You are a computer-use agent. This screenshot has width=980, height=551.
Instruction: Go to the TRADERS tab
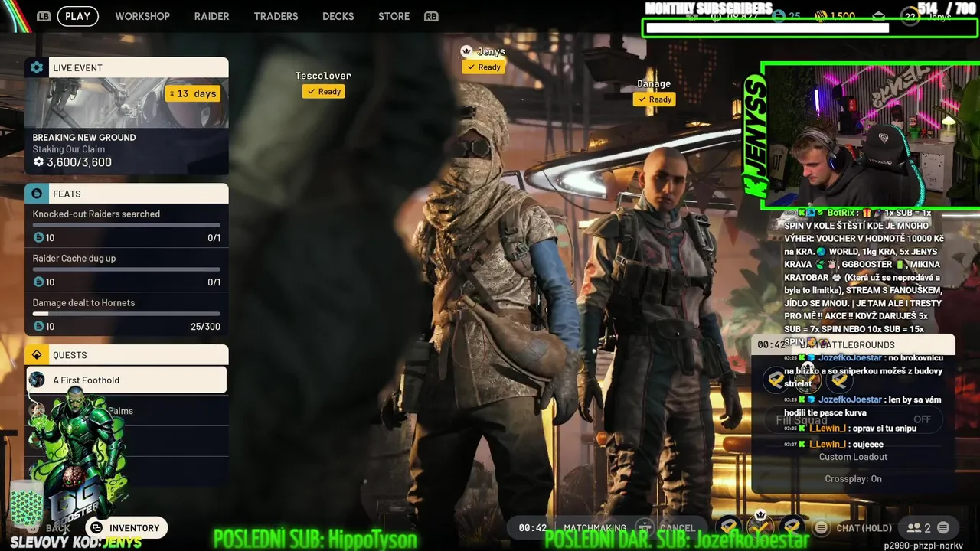[x=276, y=16]
